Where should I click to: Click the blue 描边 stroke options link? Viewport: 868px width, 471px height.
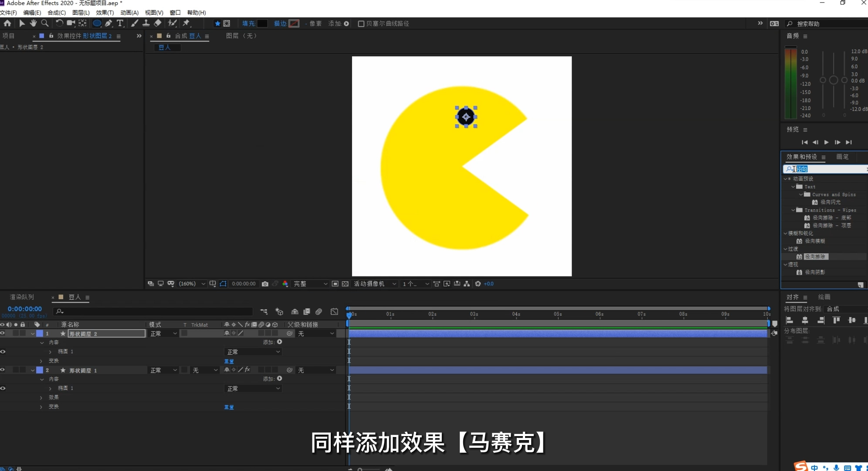point(280,24)
